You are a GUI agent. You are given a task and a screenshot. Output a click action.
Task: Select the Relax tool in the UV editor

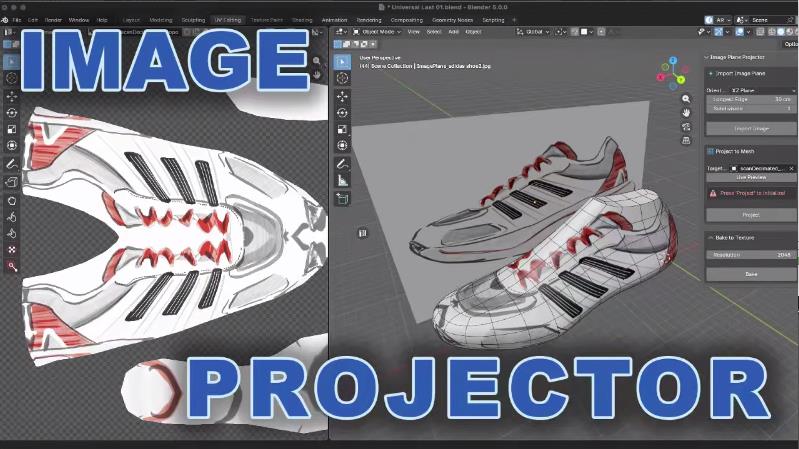(x=11, y=217)
